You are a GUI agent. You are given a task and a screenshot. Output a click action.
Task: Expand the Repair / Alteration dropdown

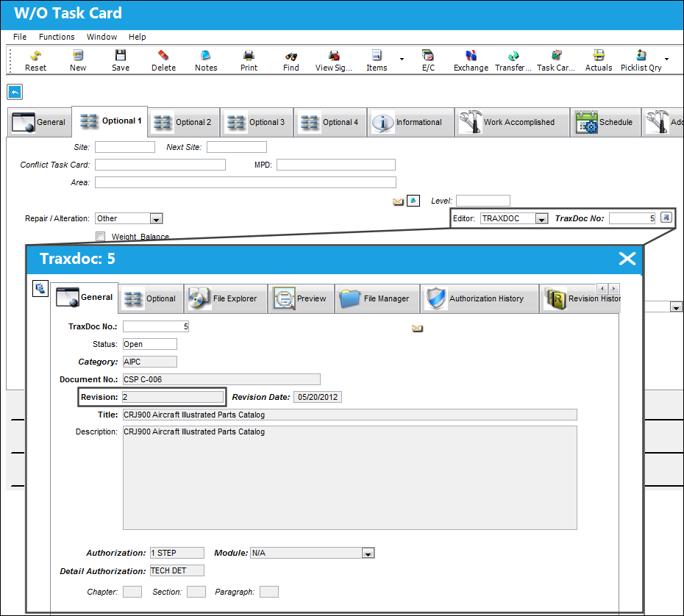156,218
